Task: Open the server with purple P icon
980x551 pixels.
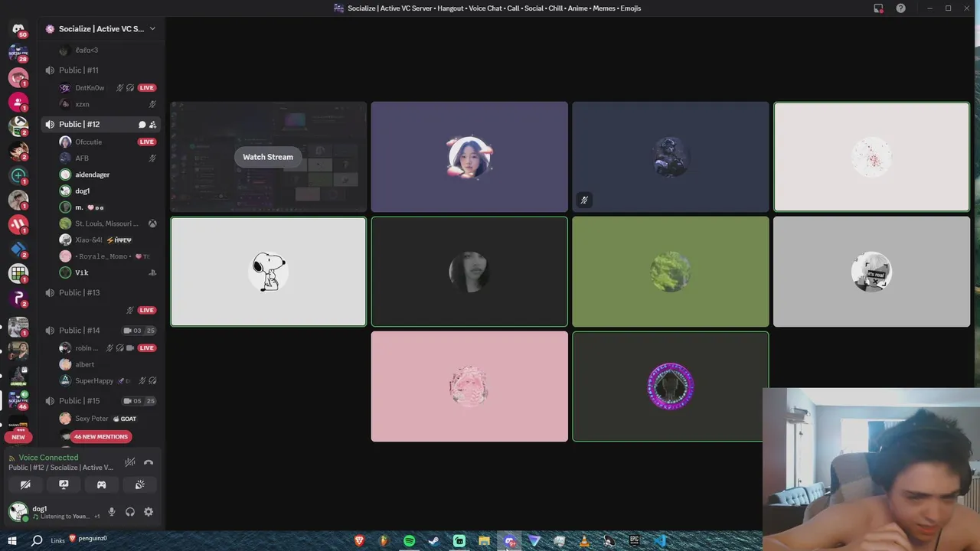Action: 18,298
